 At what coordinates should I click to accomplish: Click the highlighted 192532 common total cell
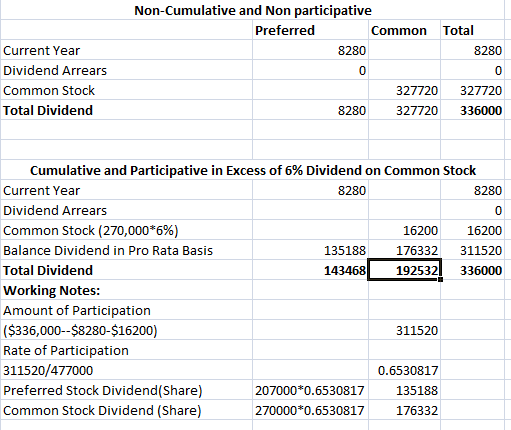pos(404,270)
